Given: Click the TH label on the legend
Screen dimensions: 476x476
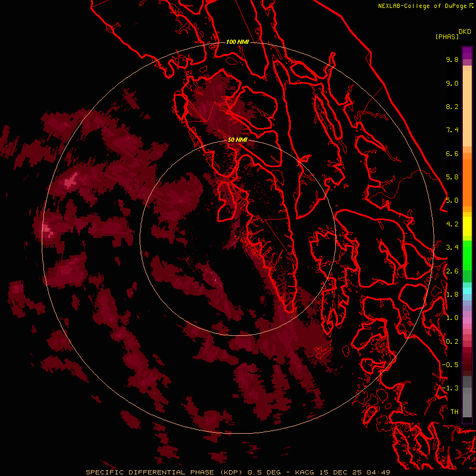Looking at the screenshot, I should point(454,412).
